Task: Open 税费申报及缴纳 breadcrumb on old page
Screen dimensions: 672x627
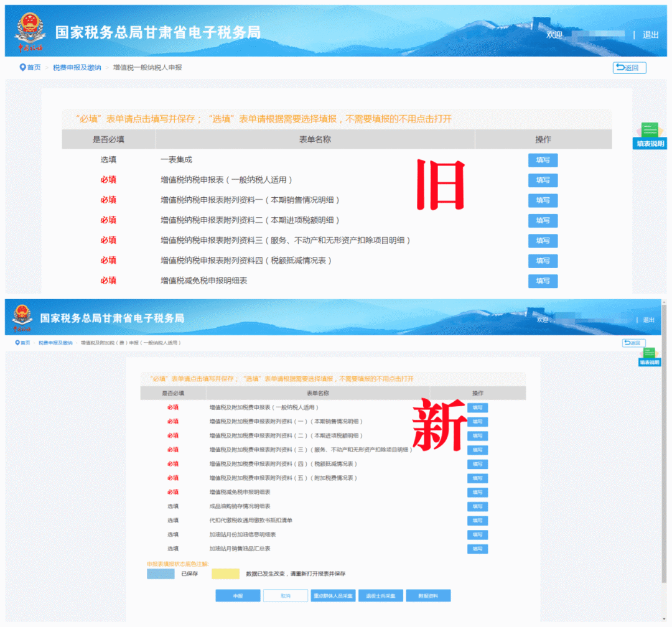Action: 77,67
